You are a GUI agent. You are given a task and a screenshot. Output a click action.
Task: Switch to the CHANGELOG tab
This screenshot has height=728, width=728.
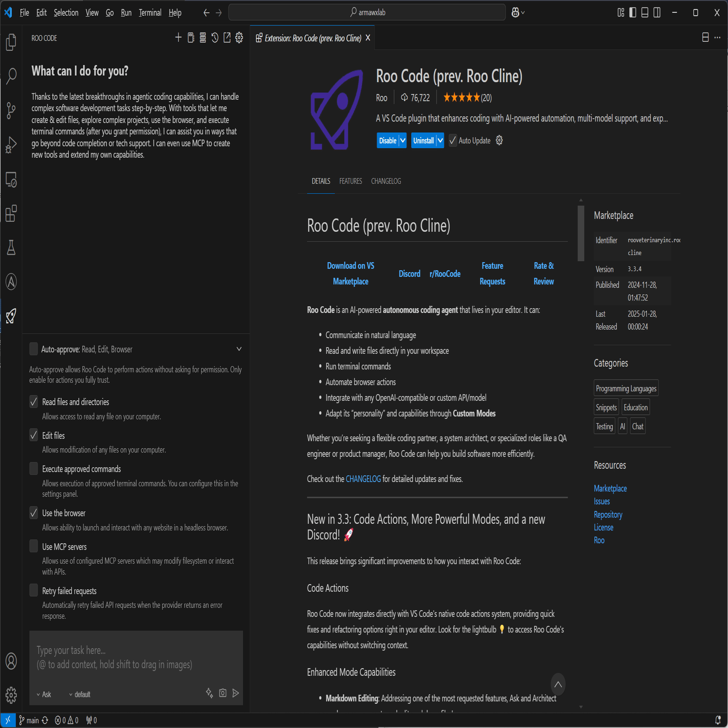386,181
